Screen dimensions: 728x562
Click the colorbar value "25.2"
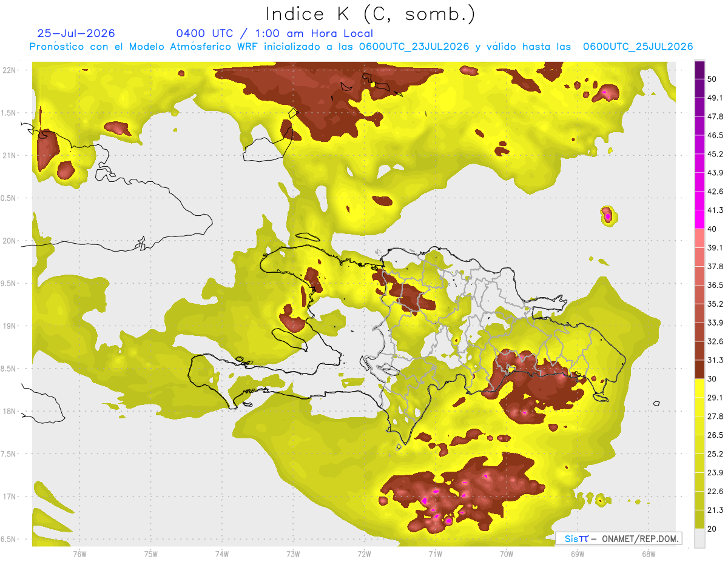click(715, 453)
